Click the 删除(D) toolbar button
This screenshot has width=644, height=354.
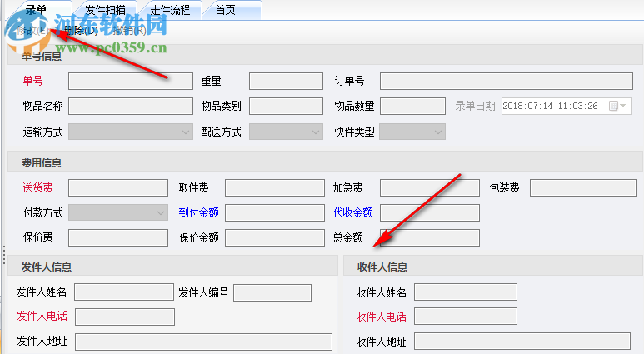point(81,30)
